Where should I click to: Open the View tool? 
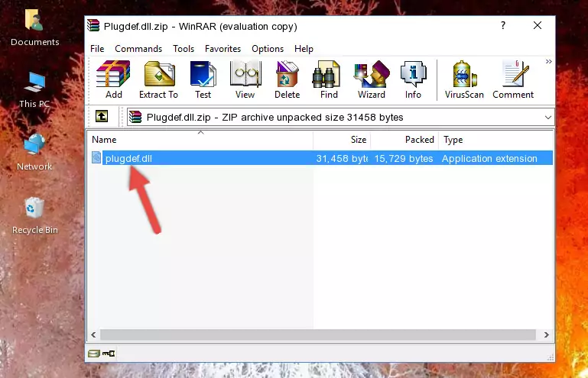pos(245,79)
